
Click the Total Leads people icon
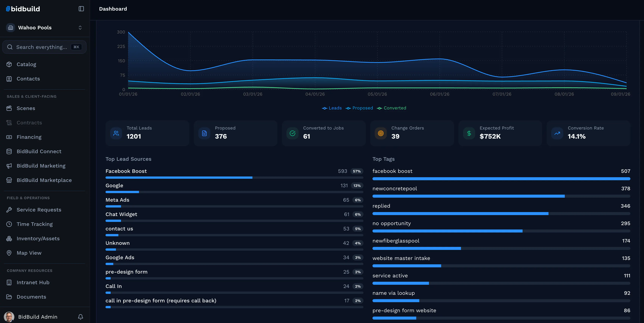[x=116, y=133]
